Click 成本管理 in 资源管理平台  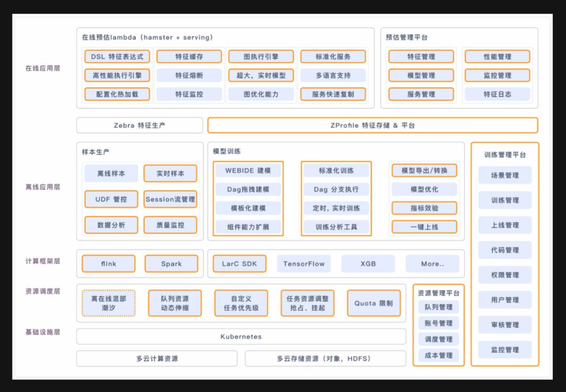[439, 355]
